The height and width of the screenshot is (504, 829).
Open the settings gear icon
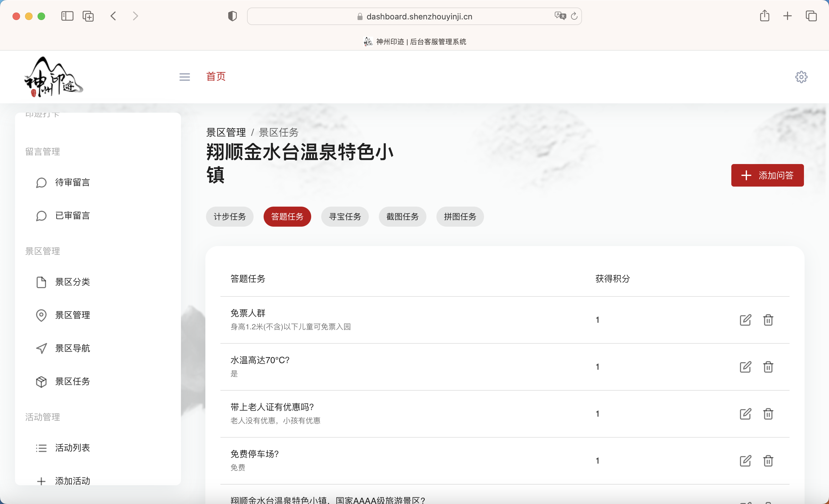pos(801,77)
